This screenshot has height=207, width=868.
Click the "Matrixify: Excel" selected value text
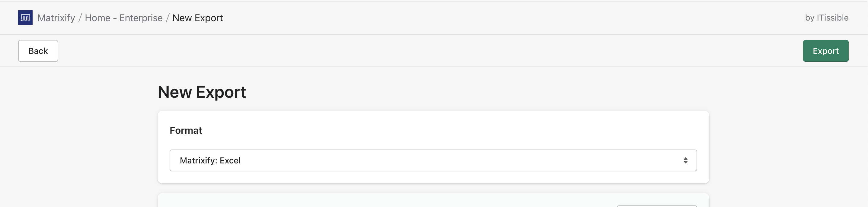click(210, 160)
